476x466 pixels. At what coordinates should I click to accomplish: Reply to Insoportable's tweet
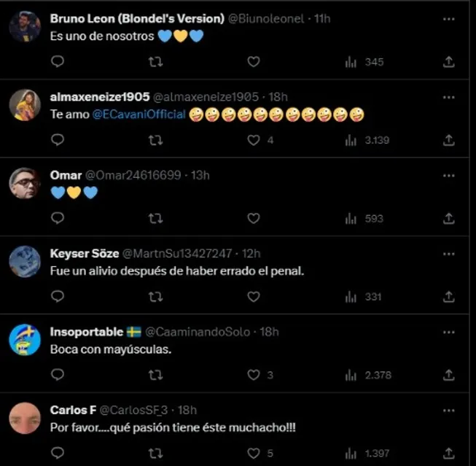tap(58, 375)
